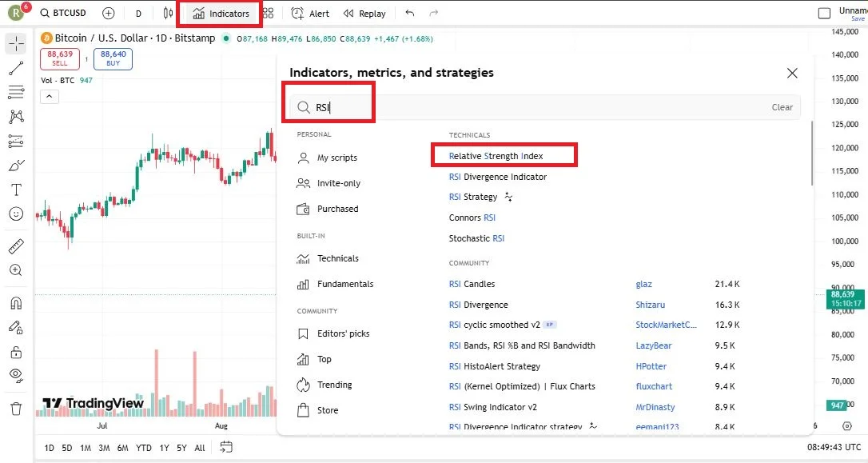This screenshot has width=868, height=463.
Task: Collapse the indicator legend chevron under Vol
Action: click(x=49, y=97)
